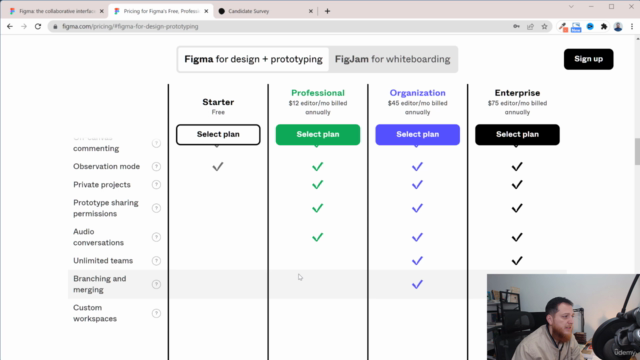The width and height of the screenshot is (640, 360).
Task: Open the saved password key icon
Action: 516,27
